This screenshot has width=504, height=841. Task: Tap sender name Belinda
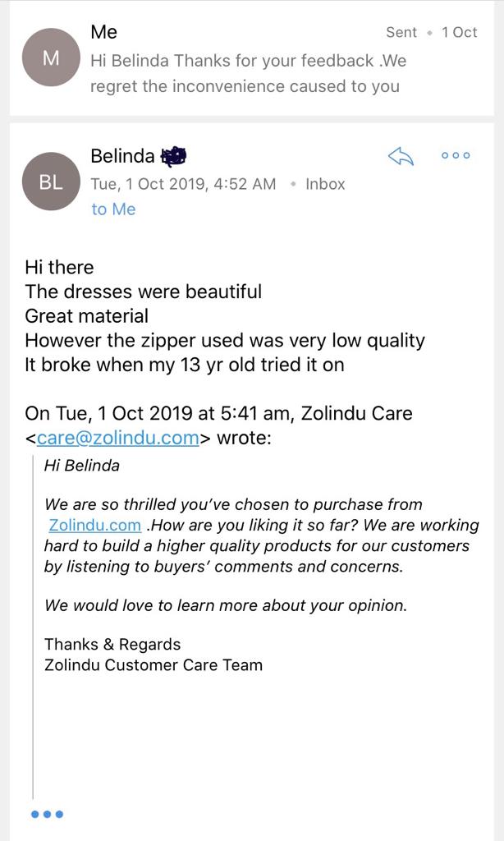pos(122,156)
